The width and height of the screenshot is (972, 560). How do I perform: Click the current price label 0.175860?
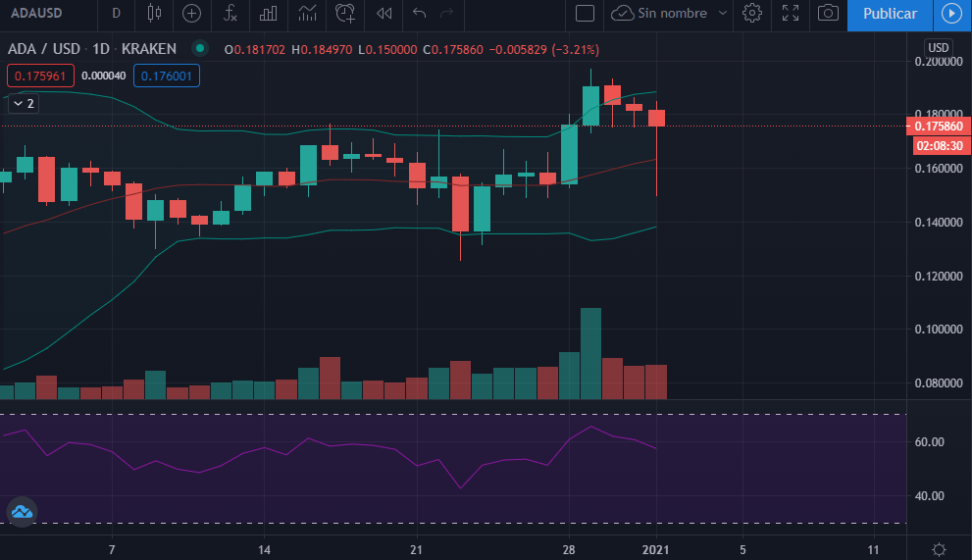[939, 127]
